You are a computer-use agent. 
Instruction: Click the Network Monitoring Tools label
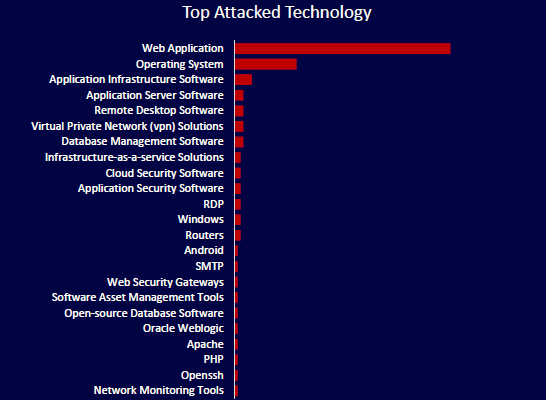point(159,390)
